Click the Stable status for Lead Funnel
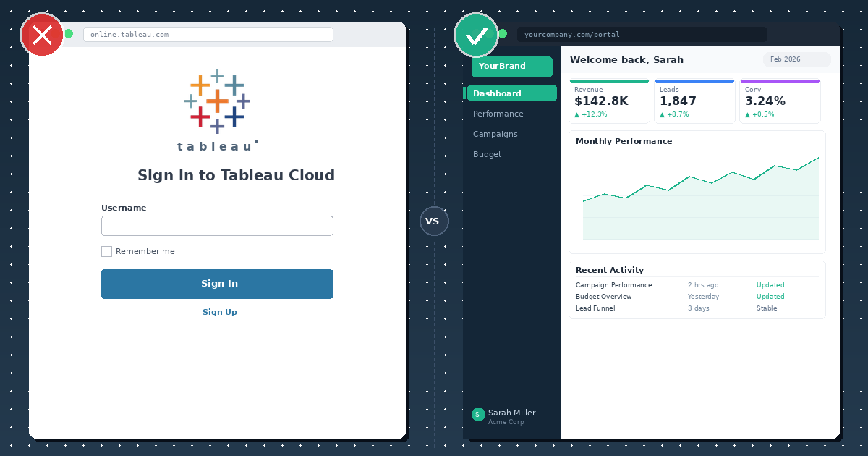 [x=767, y=308]
